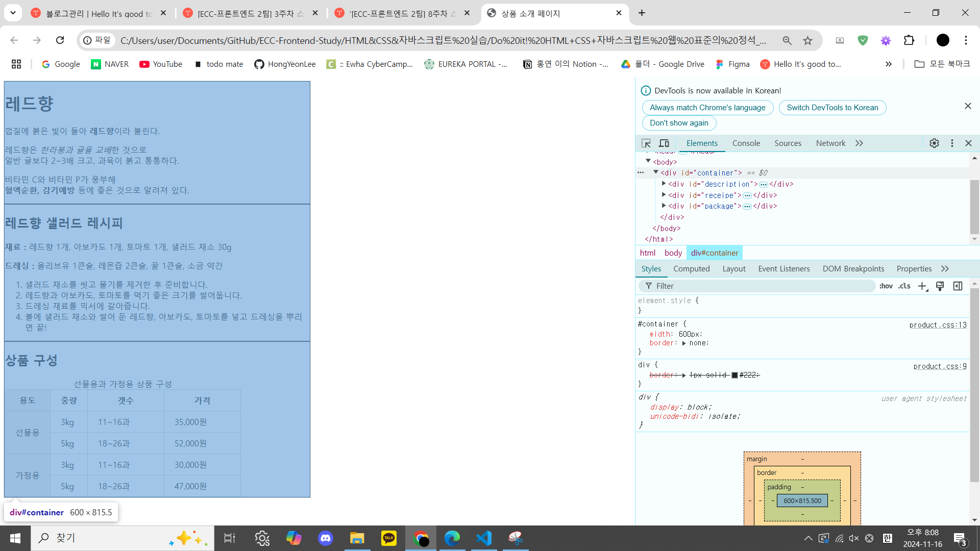980x551 pixels.
Task: Toggle the computed styles sidebar icon
Action: point(958,286)
